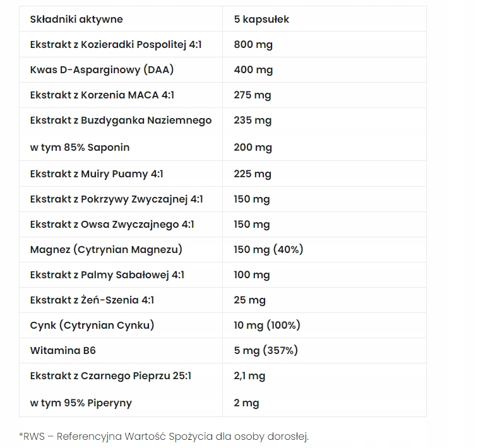Click the '5 mg (357%)' Witamina B6 value
Image resolution: width=500 pixels, height=448 pixels.
pos(266,350)
